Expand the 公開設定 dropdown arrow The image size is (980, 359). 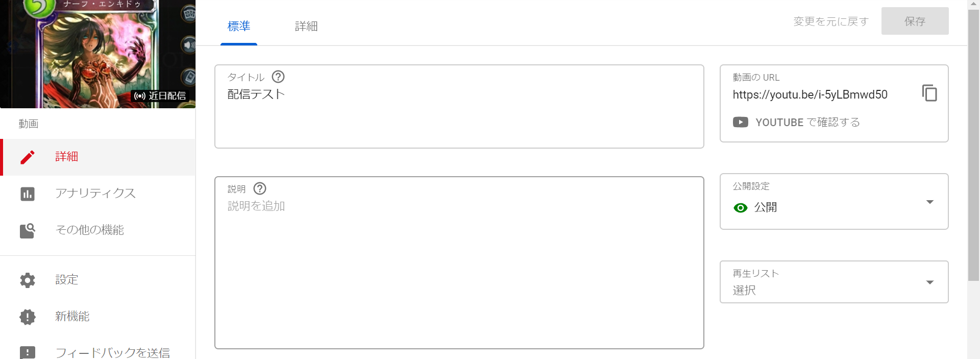tap(930, 202)
